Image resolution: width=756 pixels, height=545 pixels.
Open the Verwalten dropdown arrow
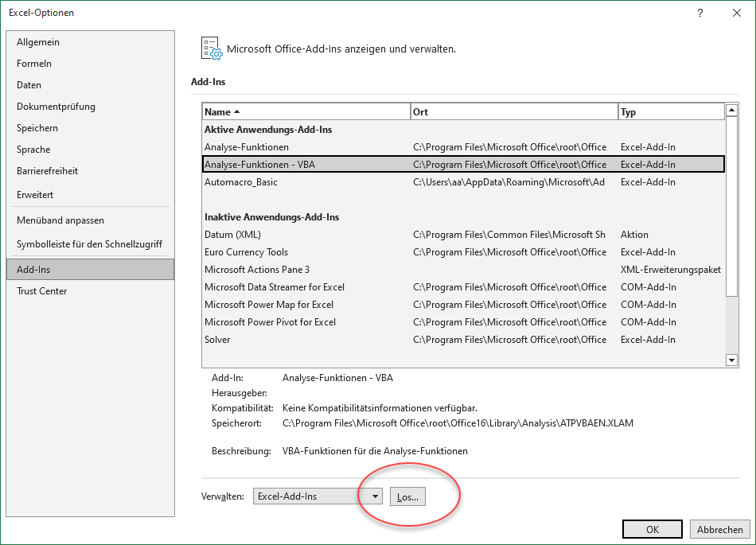coord(375,496)
